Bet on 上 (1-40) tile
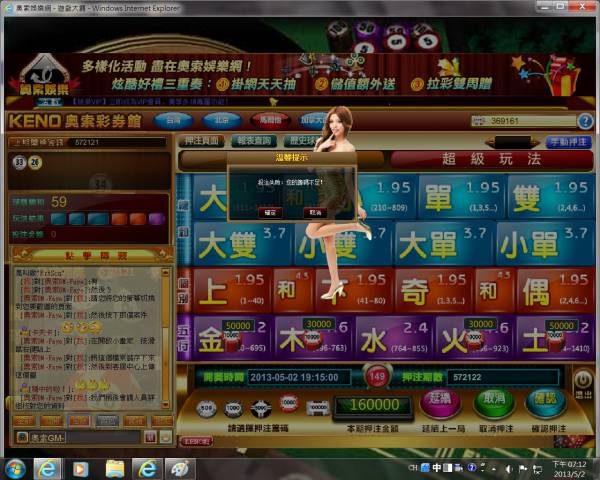This screenshot has height=480, width=600. tap(233, 291)
